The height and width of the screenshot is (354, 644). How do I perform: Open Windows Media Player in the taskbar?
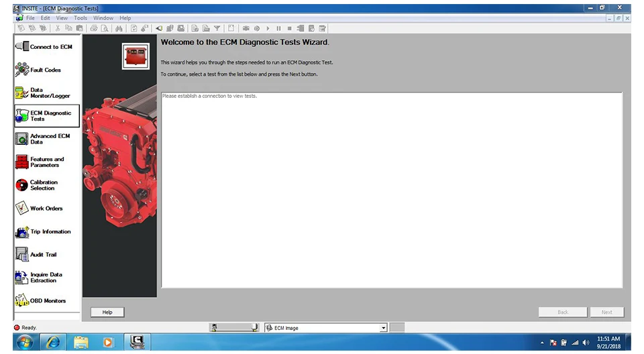click(107, 342)
